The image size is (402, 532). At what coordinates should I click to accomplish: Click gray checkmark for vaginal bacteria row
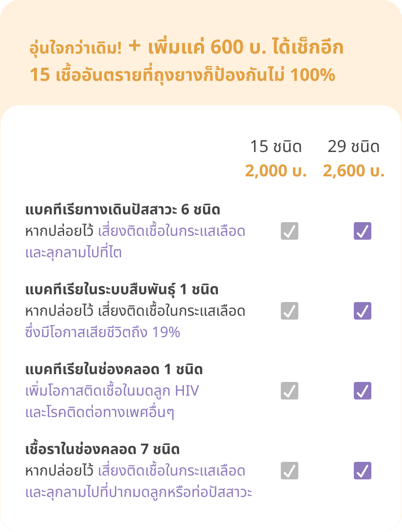click(290, 391)
